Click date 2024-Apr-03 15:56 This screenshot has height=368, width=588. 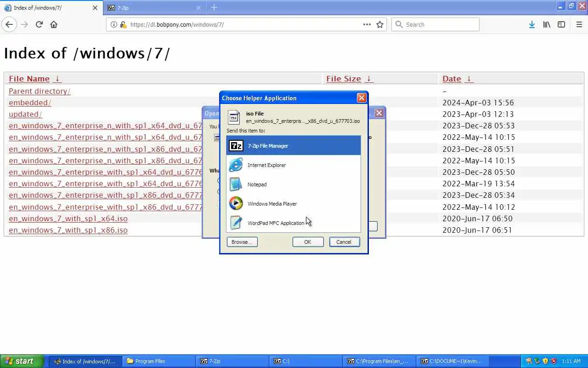478,103
